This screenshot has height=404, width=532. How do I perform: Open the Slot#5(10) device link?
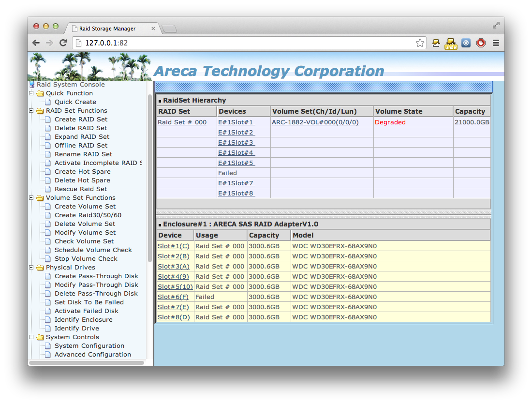coord(176,287)
